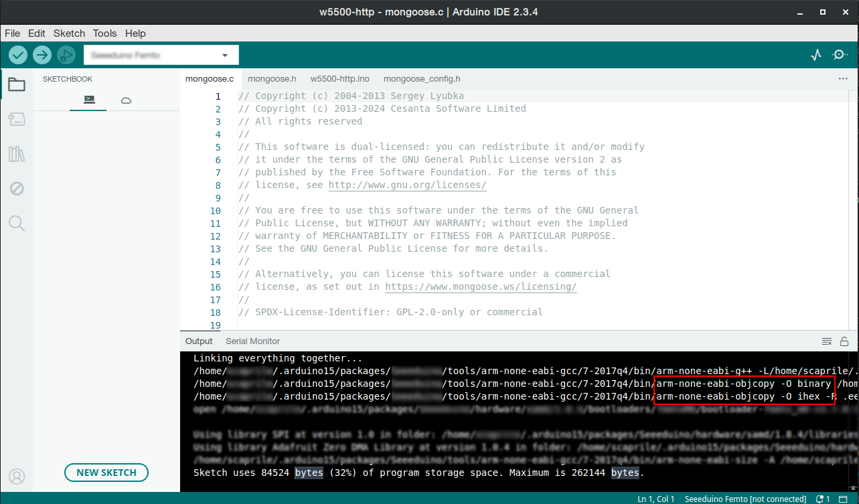
Task: Select the Output panel tab
Action: pyautogui.click(x=199, y=341)
